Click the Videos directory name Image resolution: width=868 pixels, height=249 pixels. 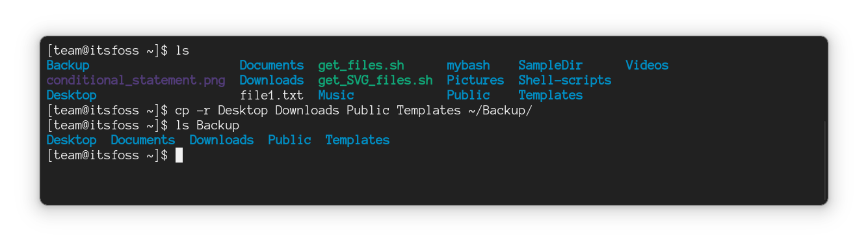point(647,66)
